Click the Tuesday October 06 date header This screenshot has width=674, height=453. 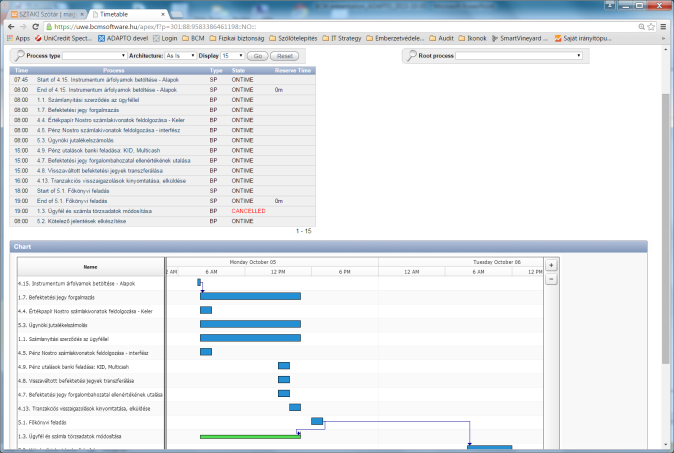497,262
